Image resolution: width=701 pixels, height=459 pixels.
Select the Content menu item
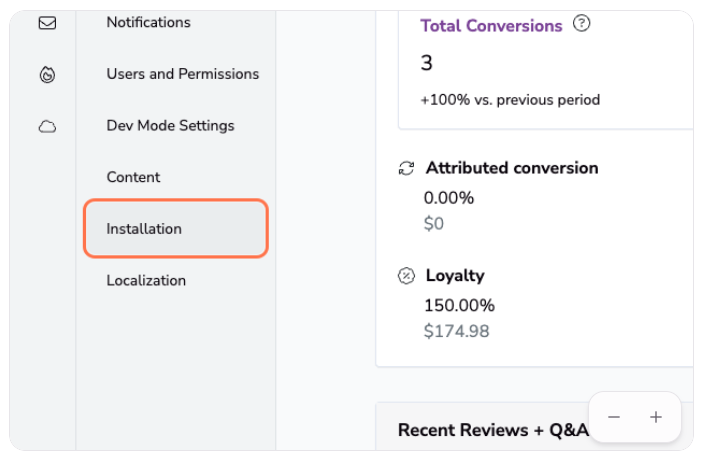[x=133, y=177]
